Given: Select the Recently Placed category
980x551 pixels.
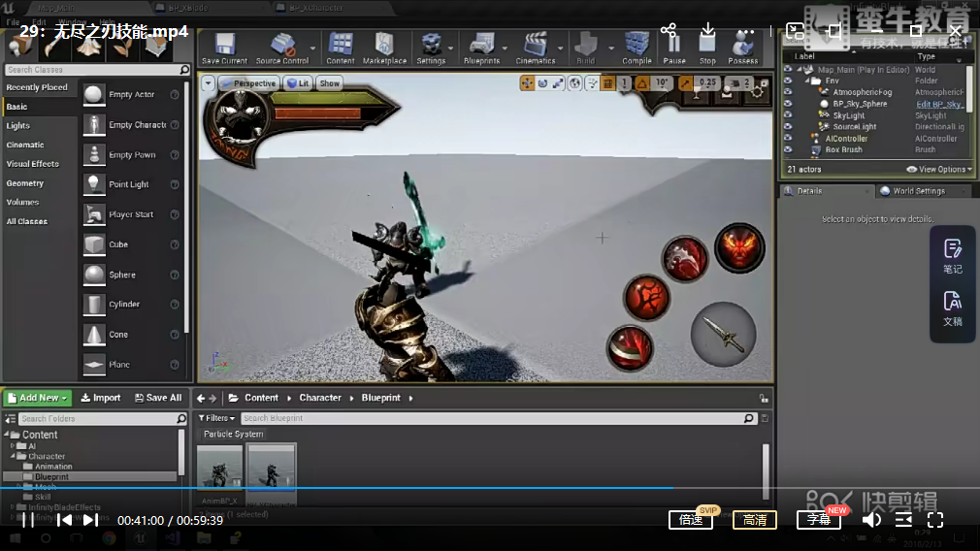Looking at the screenshot, I should (37, 87).
